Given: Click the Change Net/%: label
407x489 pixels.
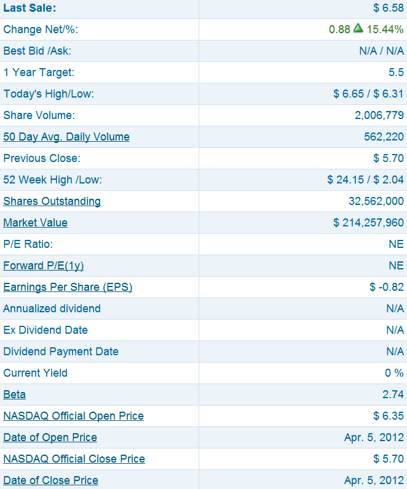Looking at the screenshot, I should pos(40,29).
